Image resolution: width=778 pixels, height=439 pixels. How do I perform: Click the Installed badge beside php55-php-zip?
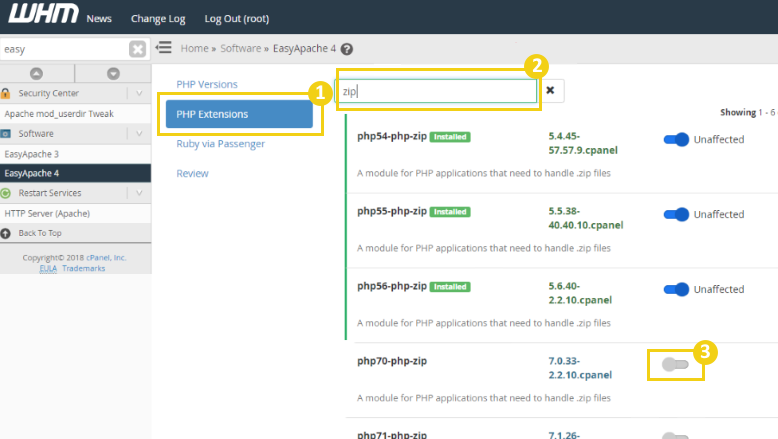point(450,212)
